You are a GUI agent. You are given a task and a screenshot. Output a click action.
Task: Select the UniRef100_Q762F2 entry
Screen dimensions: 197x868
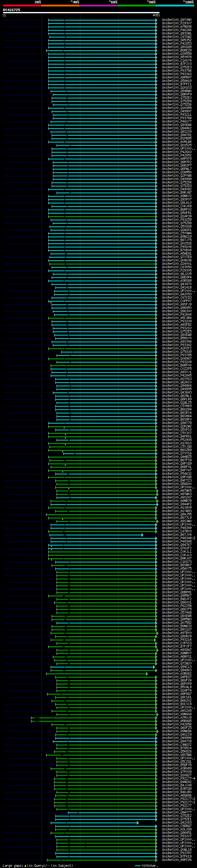pyautogui.click(x=177, y=548)
